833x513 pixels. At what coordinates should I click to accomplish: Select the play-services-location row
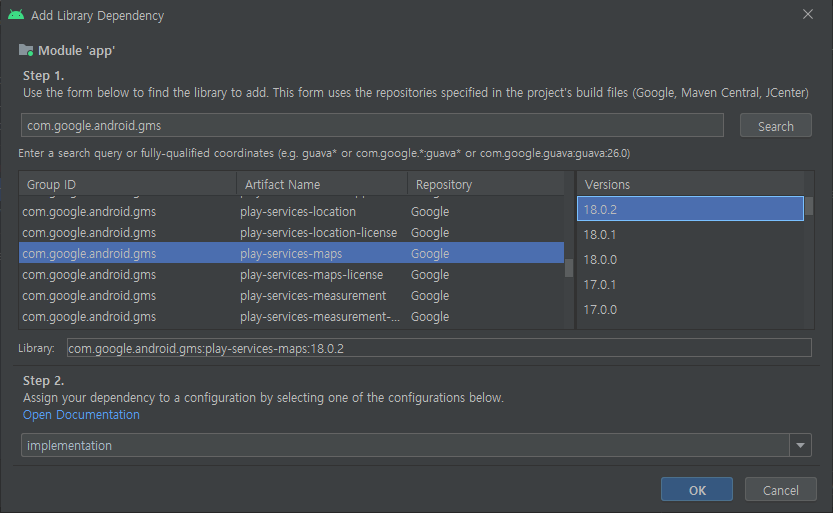click(x=291, y=211)
